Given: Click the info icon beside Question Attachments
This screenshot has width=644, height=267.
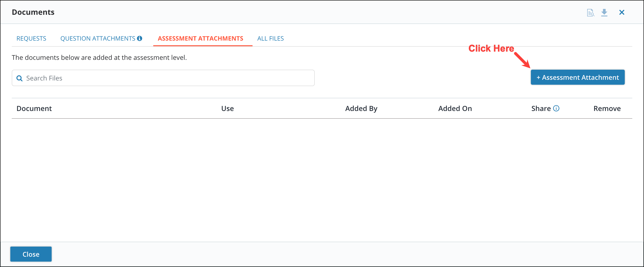Looking at the screenshot, I should 140,38.
